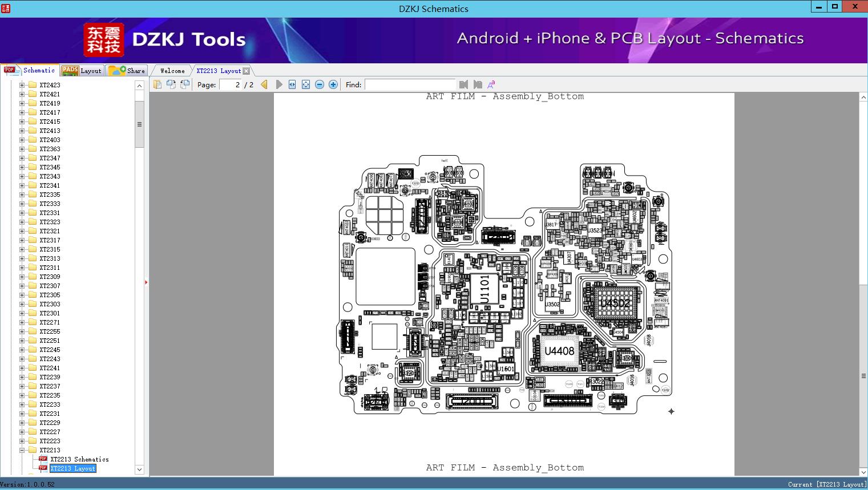This screenshot has width=868, height=490.
Task: Close the XT2213 Layout tab
Action: 246,71
